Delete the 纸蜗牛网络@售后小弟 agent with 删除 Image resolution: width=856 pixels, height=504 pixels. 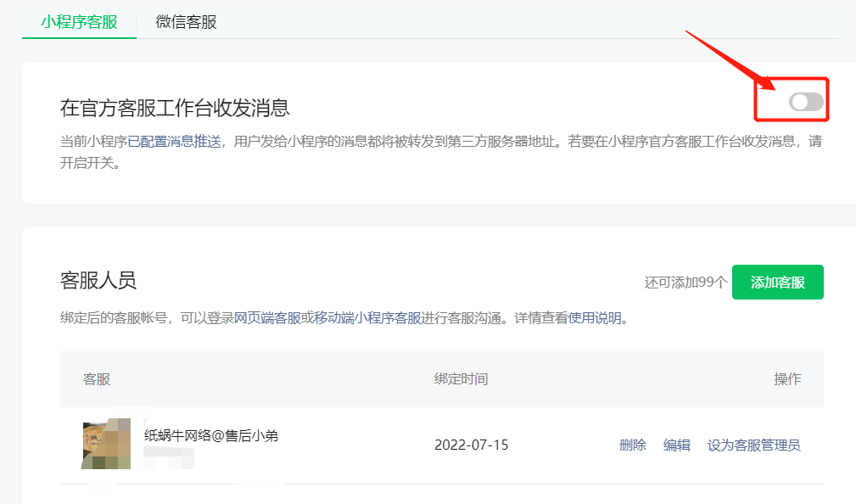pos(633,445)
